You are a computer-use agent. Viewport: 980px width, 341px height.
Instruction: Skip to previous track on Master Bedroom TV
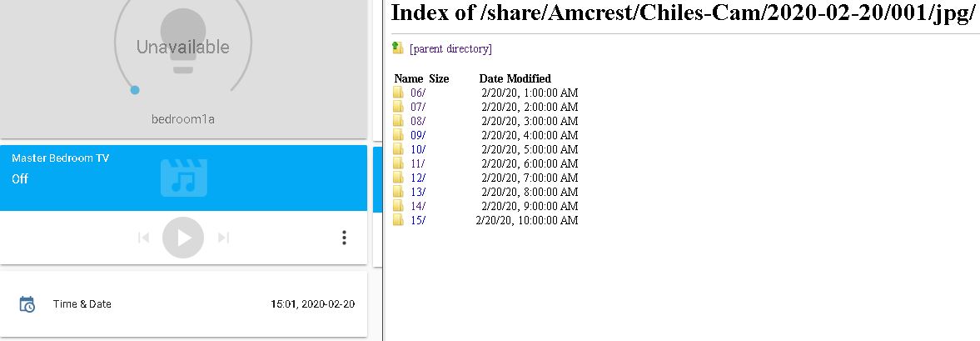tap(144, 238)
